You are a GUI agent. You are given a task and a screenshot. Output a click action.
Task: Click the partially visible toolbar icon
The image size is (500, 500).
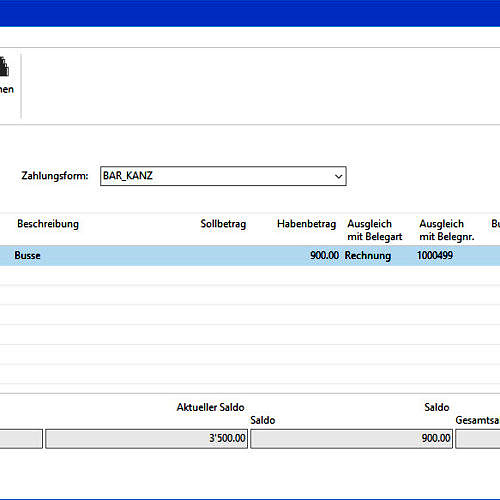click(4, 67)
